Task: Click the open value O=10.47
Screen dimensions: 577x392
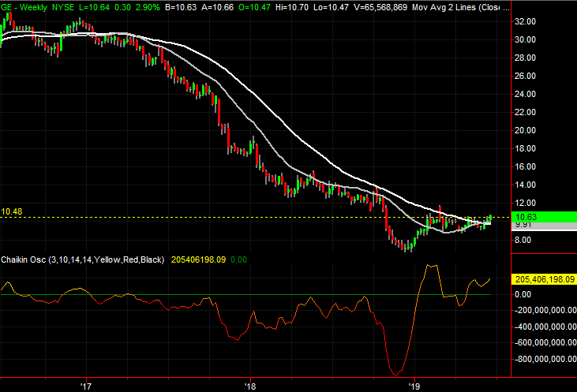Action: [x=254, y=7]
